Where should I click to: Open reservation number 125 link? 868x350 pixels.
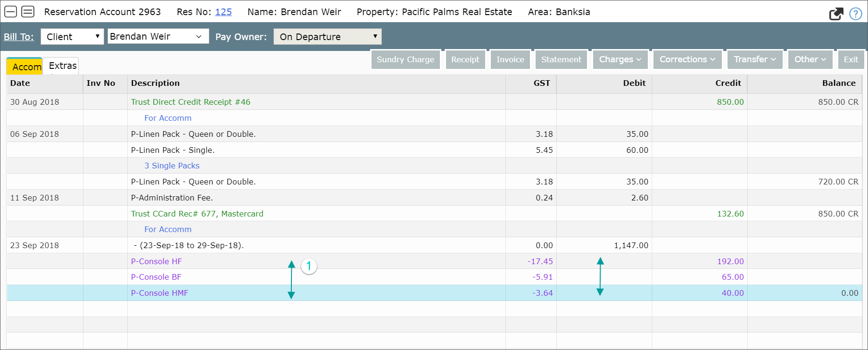223,12
